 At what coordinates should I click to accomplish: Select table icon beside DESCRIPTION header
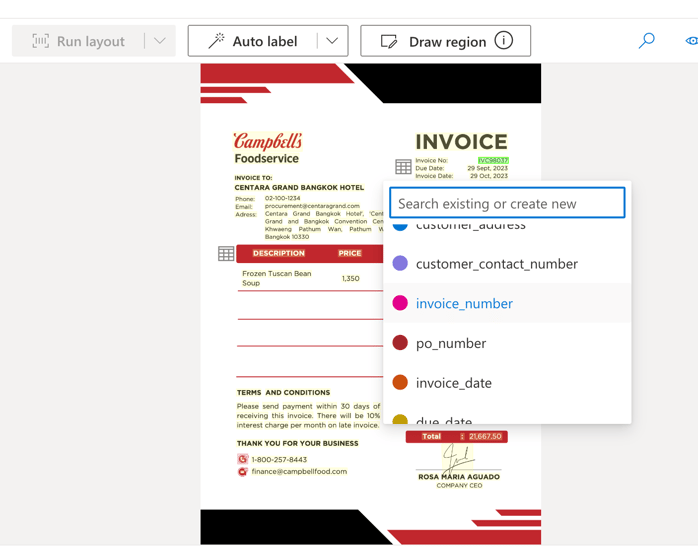[x=226, y=254]
